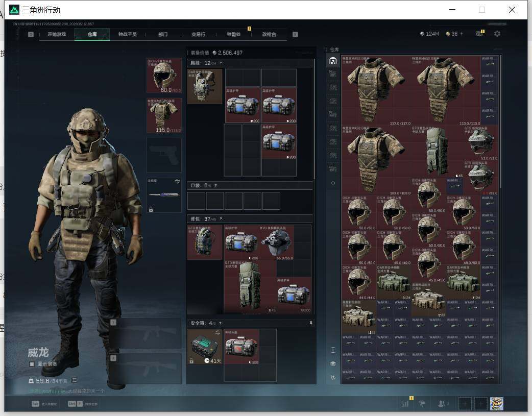Click the right tab navigation key icon
Image resolution: width=532 pixels, height=416 pixels.
295,34
